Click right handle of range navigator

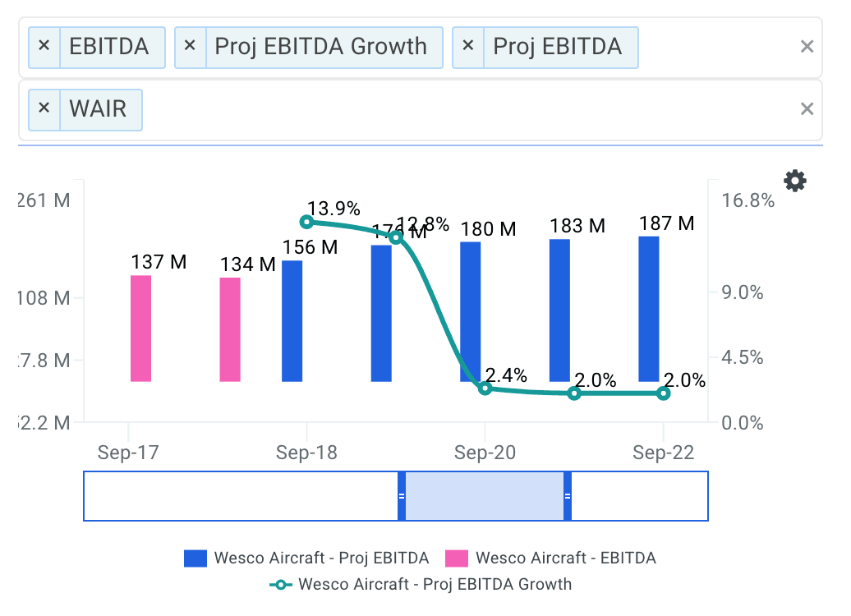[x=568, y=496]
